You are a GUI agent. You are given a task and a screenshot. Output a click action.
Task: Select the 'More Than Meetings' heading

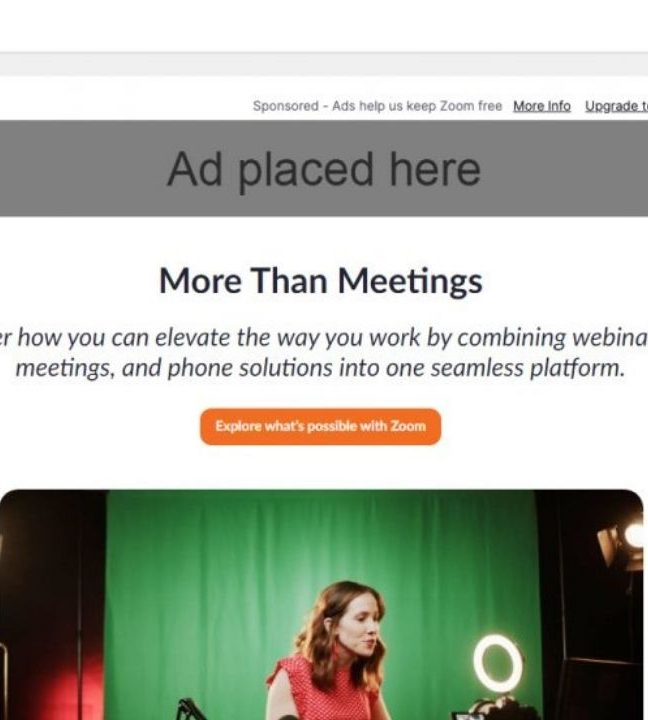coord(321,281)
